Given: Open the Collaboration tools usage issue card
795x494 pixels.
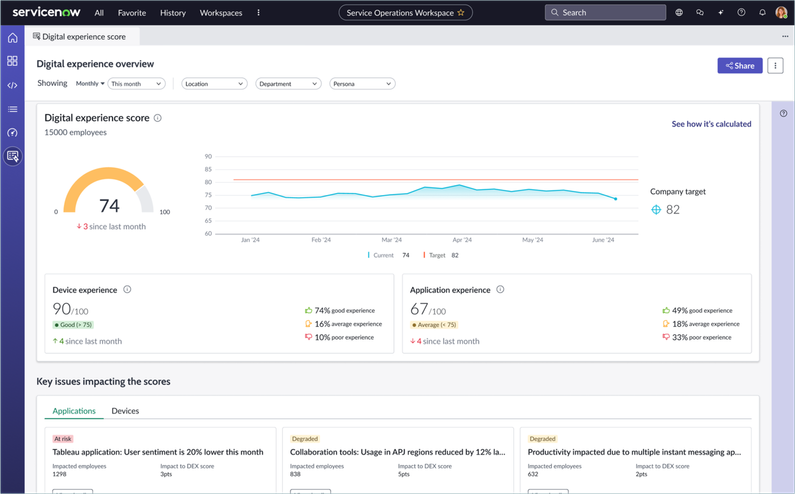Looking at the screenshot, I should 398,460.
